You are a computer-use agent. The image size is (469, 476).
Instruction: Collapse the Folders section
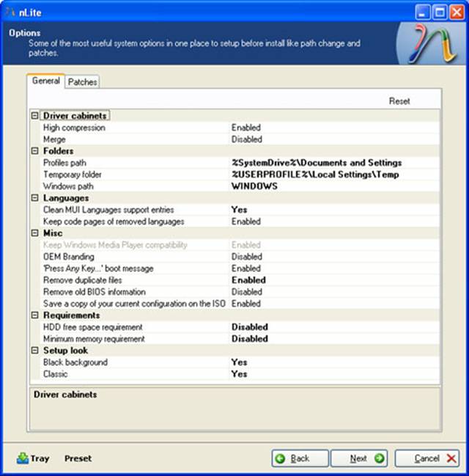pos(34,151)
